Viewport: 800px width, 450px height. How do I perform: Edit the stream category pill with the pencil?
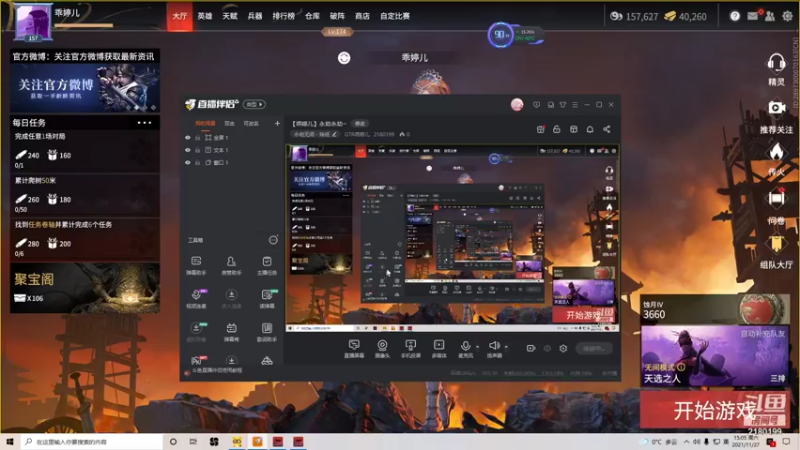tap(315, 134)
